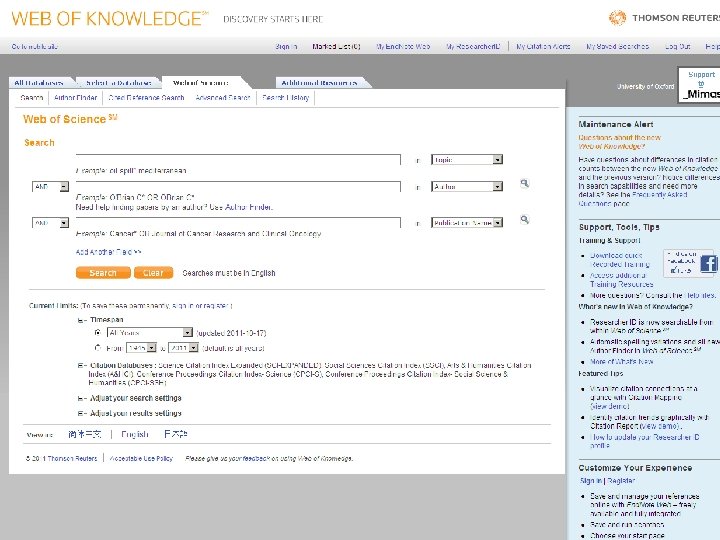Click Register link under Customize Your Experience
The image size is (720, 540).
point(621,481)
